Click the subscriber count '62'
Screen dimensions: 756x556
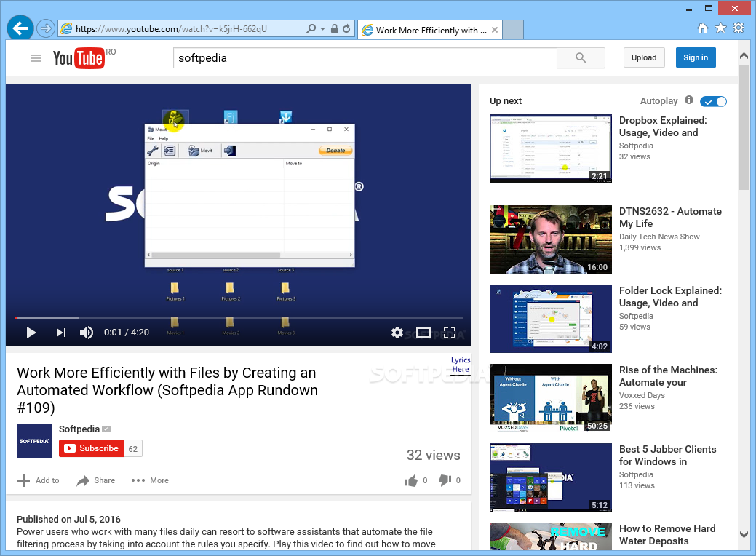point(133,448)
